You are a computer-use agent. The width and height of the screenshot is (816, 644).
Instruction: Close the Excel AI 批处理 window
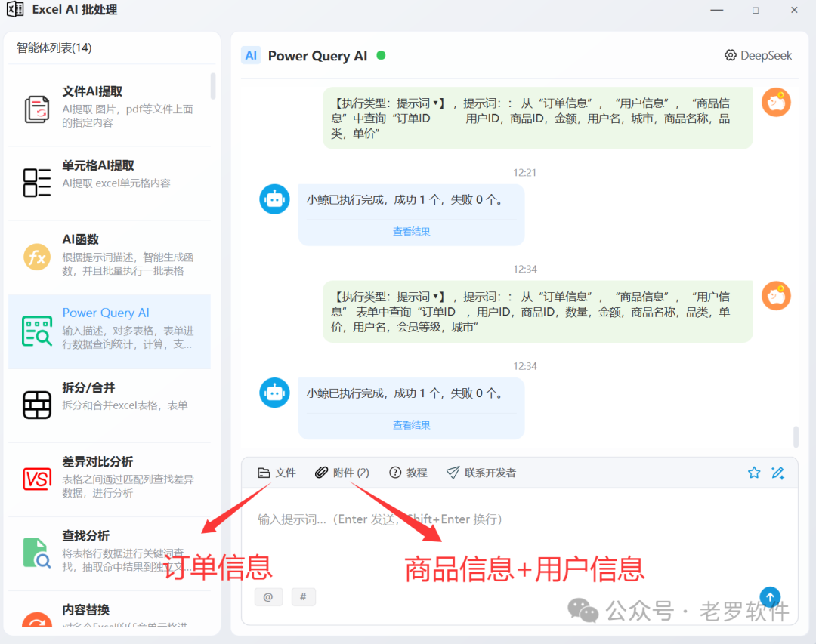click(x=794, y=10)
